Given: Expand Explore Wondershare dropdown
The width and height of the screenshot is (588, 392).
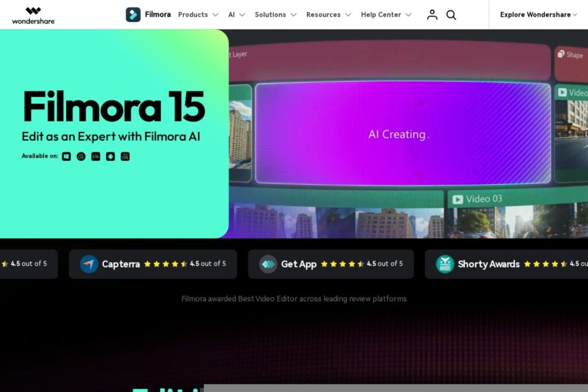Looking at the screenshot, I should pos(538,14).
